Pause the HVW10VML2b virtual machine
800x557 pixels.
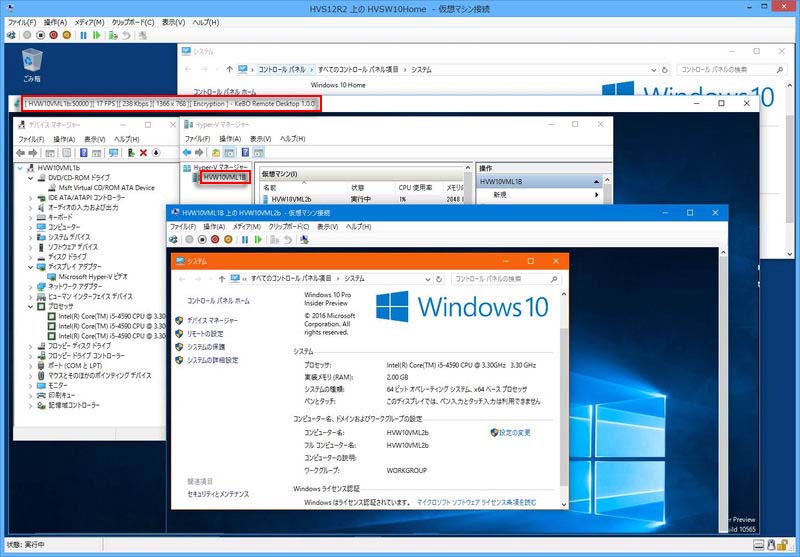(x=245, y=239)
